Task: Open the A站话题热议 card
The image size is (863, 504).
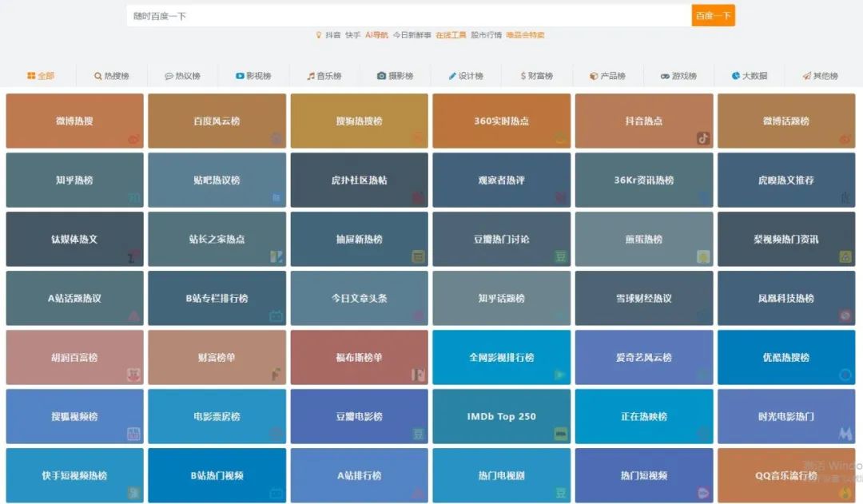Action: pyautogui.click(x=75, y=298)
